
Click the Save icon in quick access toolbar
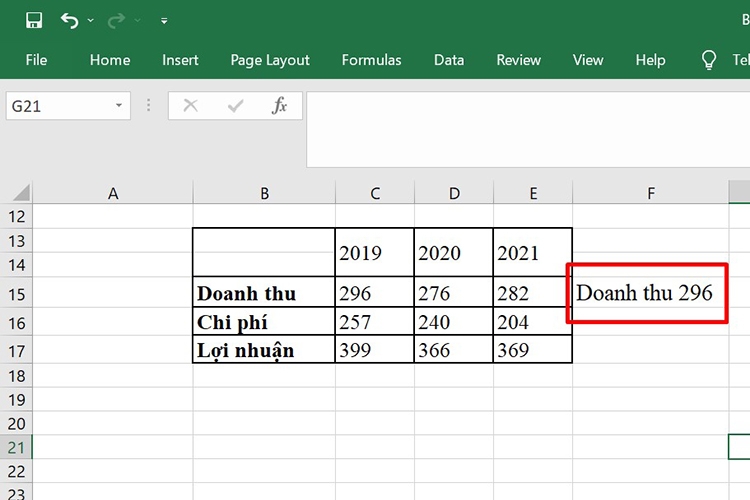click(34, 21)
